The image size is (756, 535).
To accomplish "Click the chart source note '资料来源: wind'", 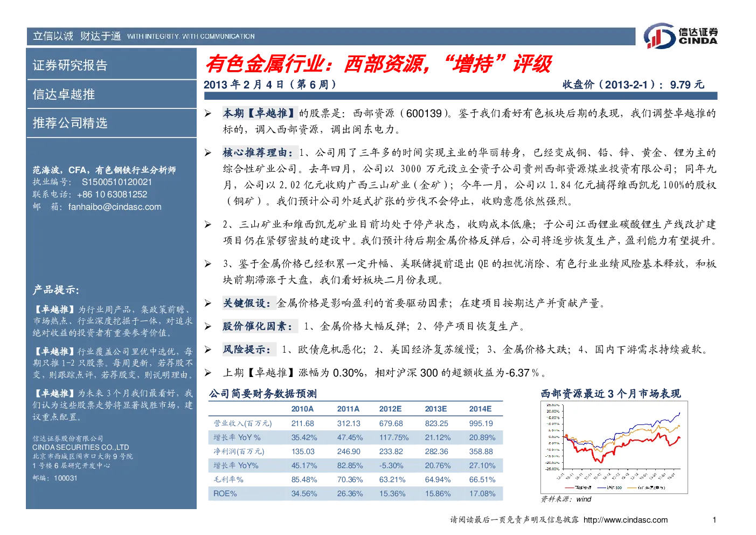I will coord(566,499).
